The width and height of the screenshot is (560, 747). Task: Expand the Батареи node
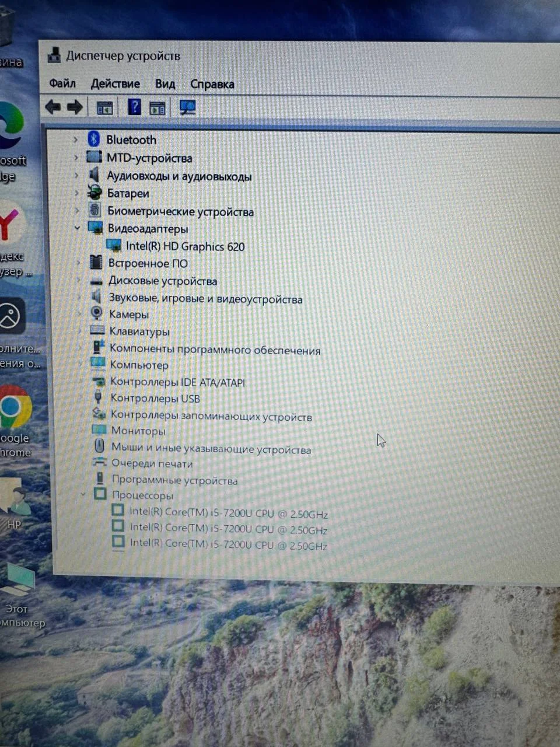tap(76, 193)
